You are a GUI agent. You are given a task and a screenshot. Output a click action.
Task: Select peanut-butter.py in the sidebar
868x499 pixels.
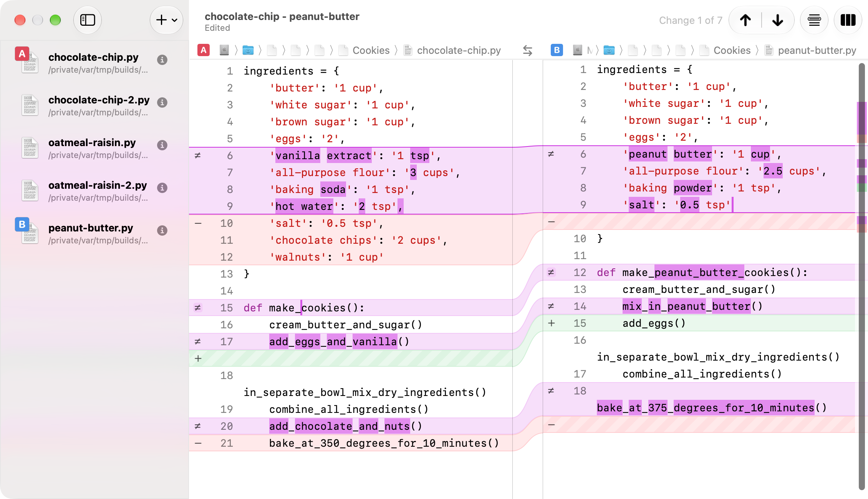coord(94,234)
